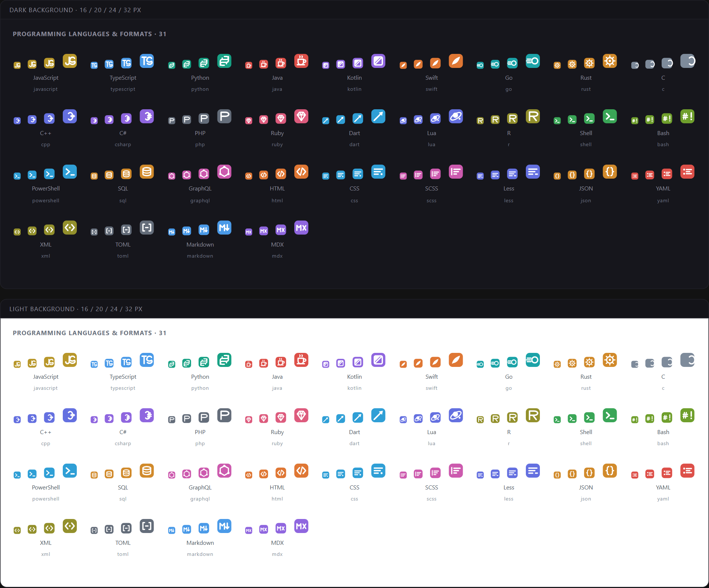Select the largest C icon in the dark section

687,61
